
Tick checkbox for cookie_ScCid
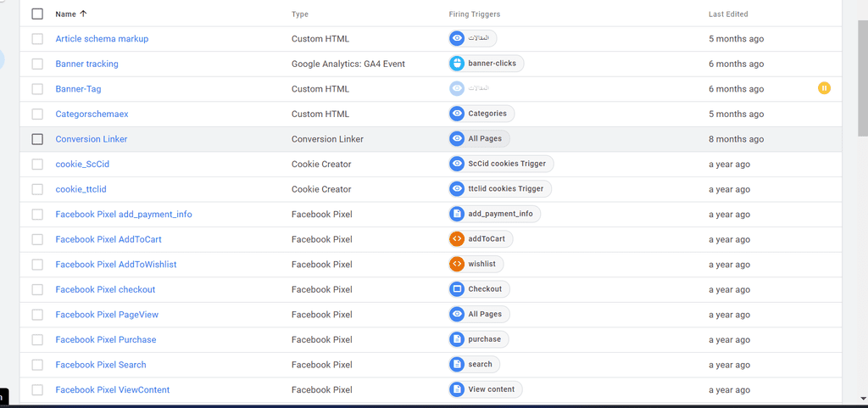(x=37, y=164)
